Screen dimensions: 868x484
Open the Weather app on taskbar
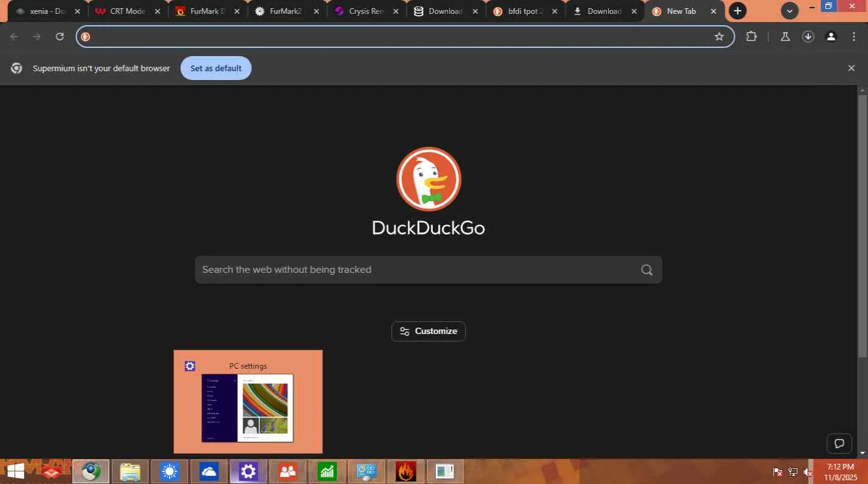[169, 471]
